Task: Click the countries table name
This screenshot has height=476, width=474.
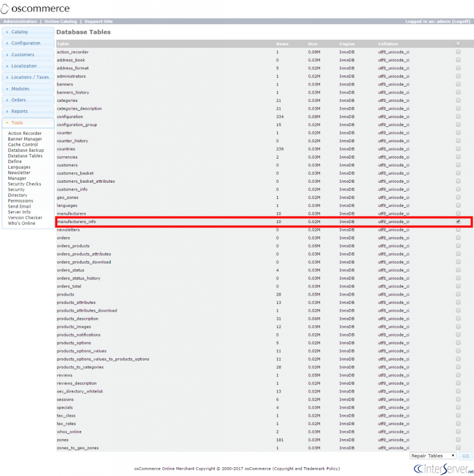Action: point(66,149)
